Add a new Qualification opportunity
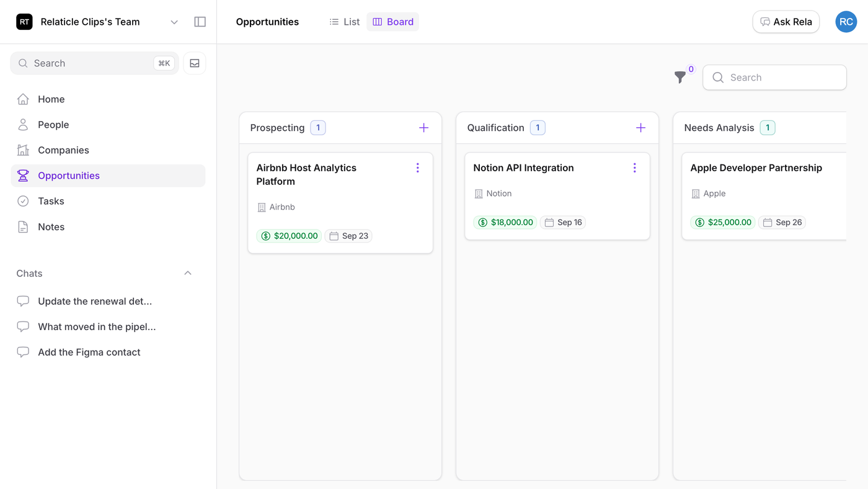 point(641,128)
